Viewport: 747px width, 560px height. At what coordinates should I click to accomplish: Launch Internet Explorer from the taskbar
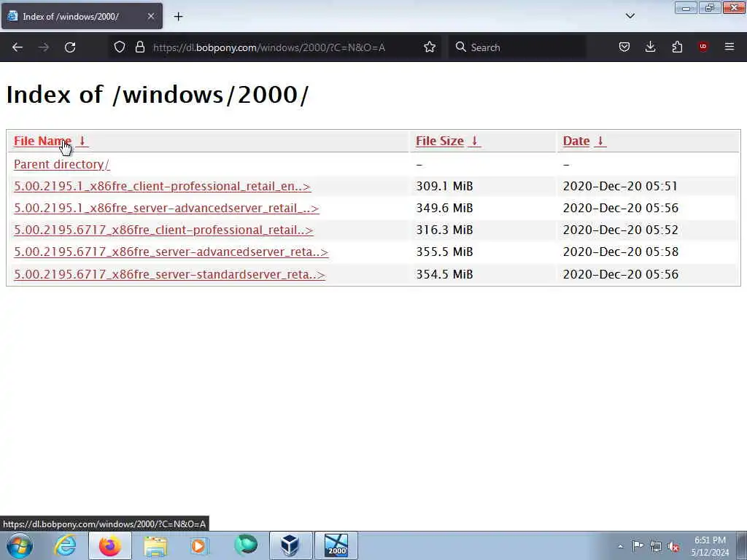point(65,545)
